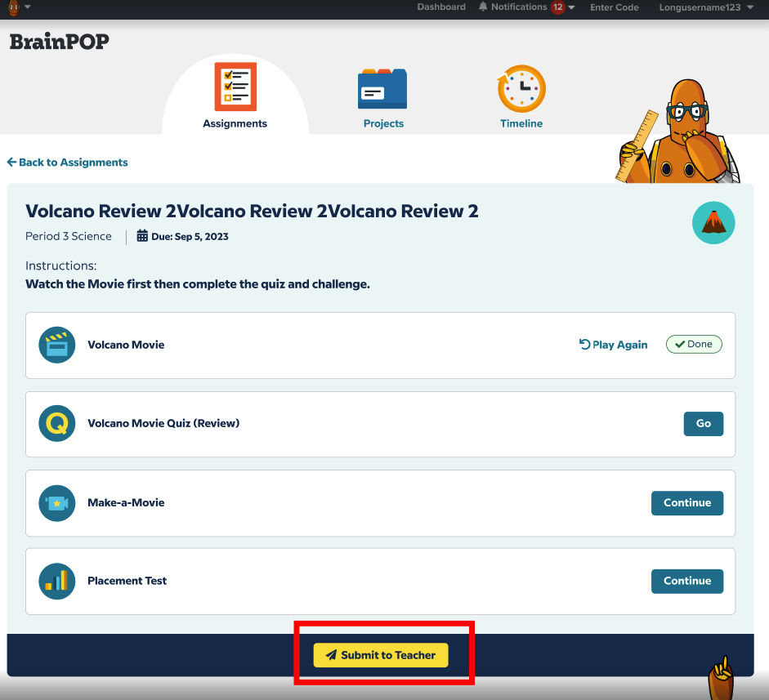Click the Moby robot character with ruler

[x=680, y=131]
